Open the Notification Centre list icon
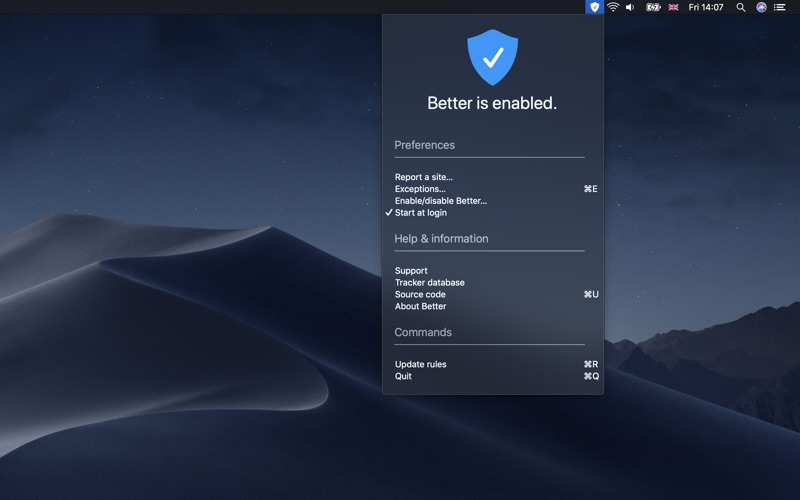The image size is (800, 500). pyautogui.click(x=780, y=7)
